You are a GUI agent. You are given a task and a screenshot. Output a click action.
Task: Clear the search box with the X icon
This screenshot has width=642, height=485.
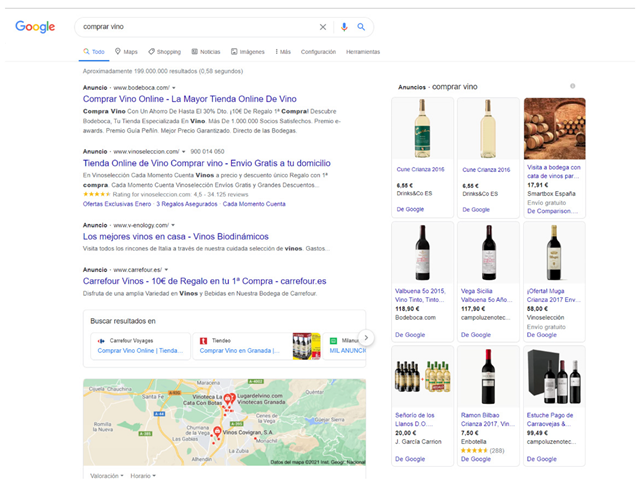pyautogui.click(x=322, y=27)
